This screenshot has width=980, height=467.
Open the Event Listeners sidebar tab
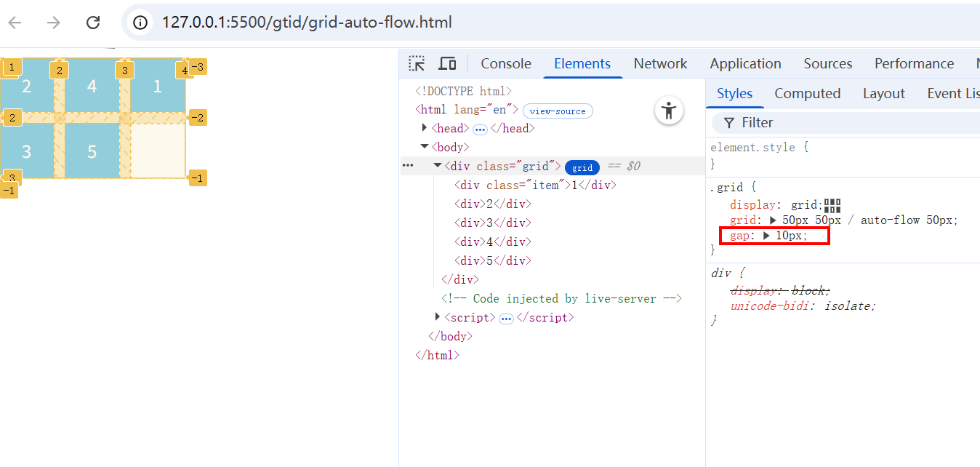coord(953,93)
